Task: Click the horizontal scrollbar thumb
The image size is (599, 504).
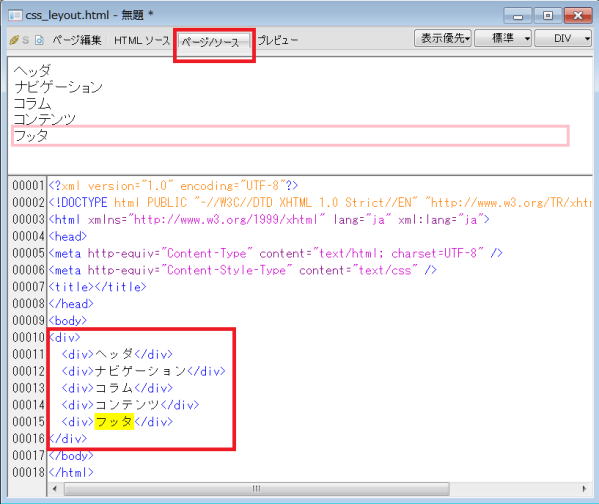Action: point(256,489)
